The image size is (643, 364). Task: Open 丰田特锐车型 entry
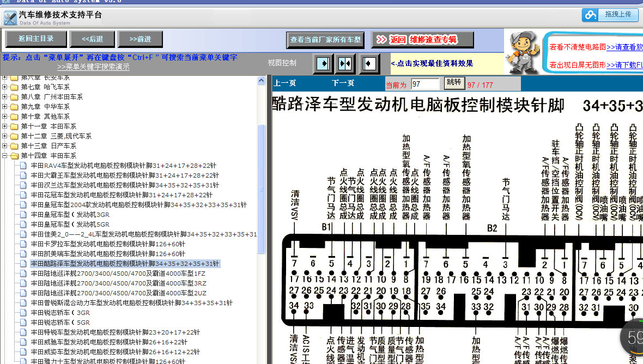point(115,332)
